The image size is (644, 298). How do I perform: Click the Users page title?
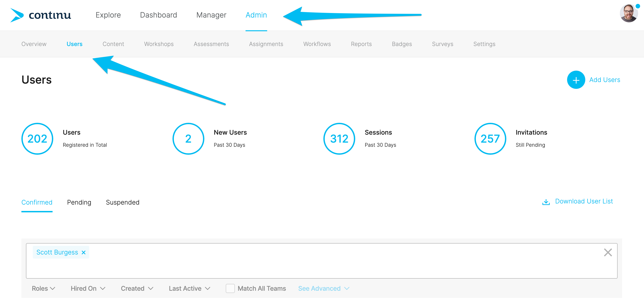tap(36, 80)
